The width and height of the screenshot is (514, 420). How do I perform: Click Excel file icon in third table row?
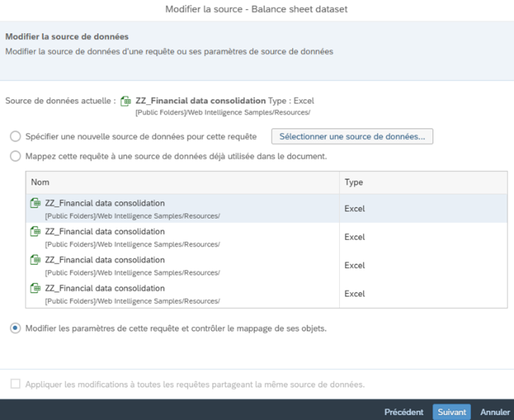click(35, 260)
